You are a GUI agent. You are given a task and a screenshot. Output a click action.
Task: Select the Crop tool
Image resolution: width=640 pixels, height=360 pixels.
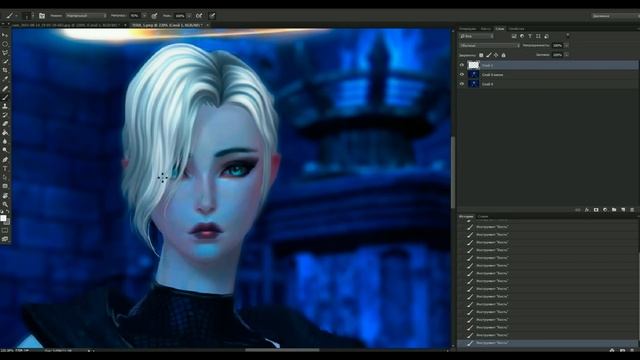click(x=5, y=70)
